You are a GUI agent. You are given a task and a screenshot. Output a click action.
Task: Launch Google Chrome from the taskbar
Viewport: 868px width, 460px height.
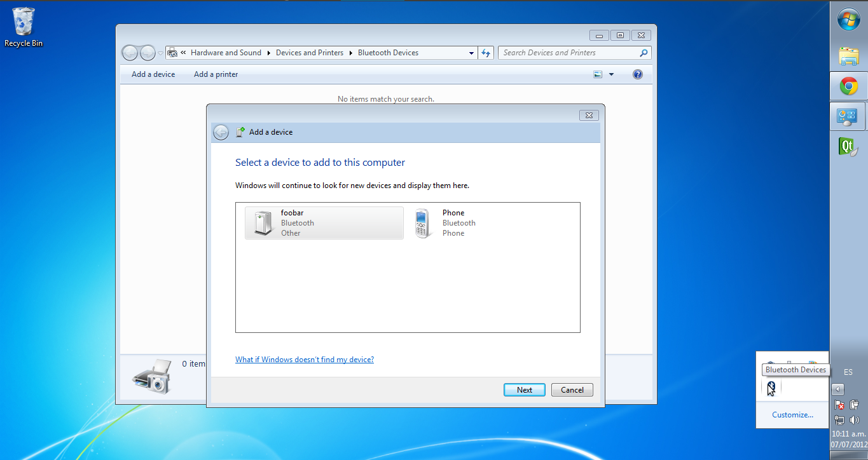[848, 86]
